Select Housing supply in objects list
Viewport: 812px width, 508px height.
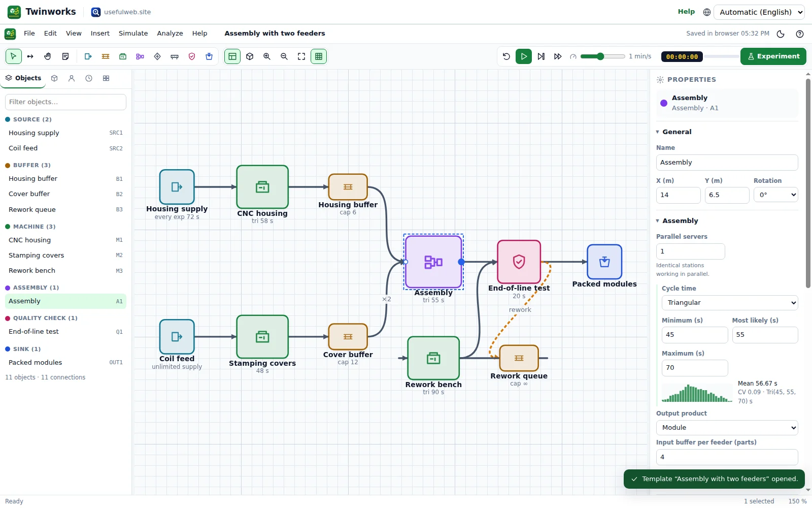tap(65, 133)
